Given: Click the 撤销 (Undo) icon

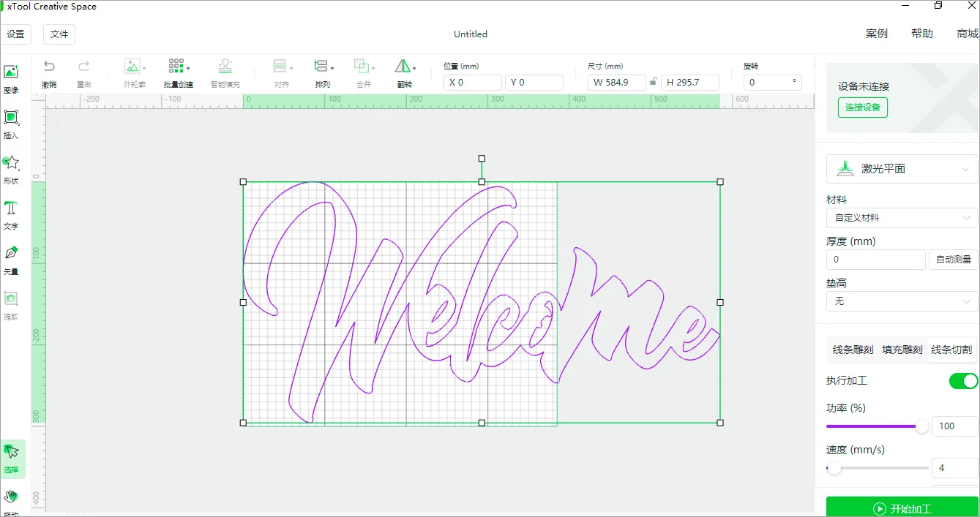Looking at the screenshot, I should 49,66.
